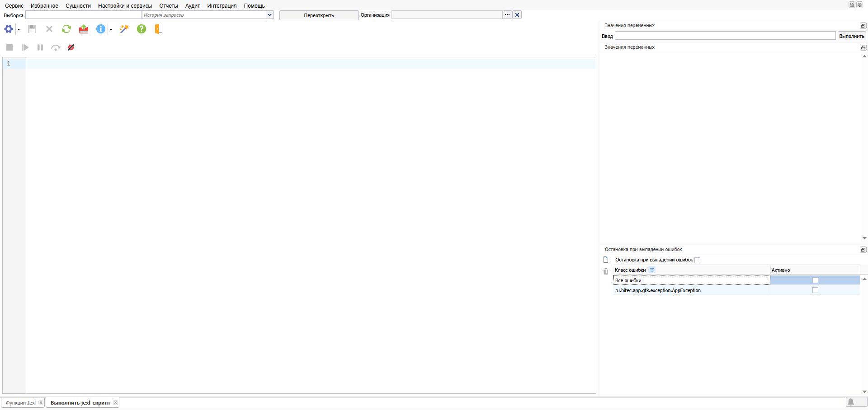Click into the Ввод input field
868x410 pixels.
click(x=725, y=36)
